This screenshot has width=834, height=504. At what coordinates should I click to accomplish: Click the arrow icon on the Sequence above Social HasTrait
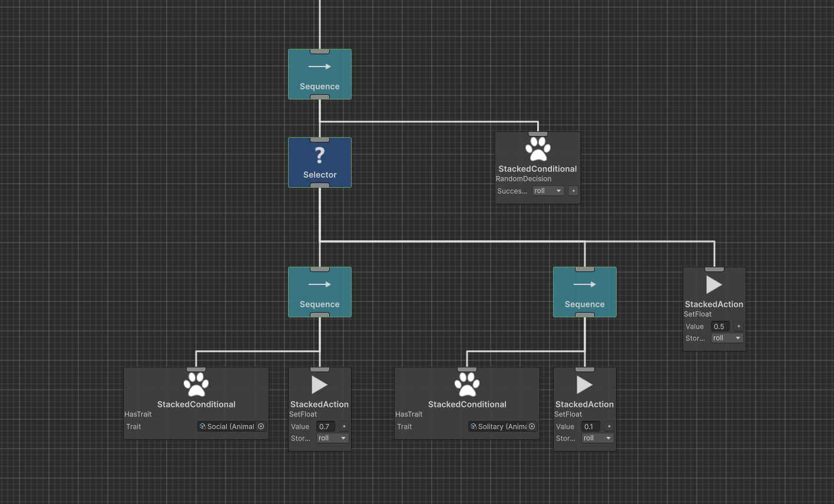(x=320, y=284)
